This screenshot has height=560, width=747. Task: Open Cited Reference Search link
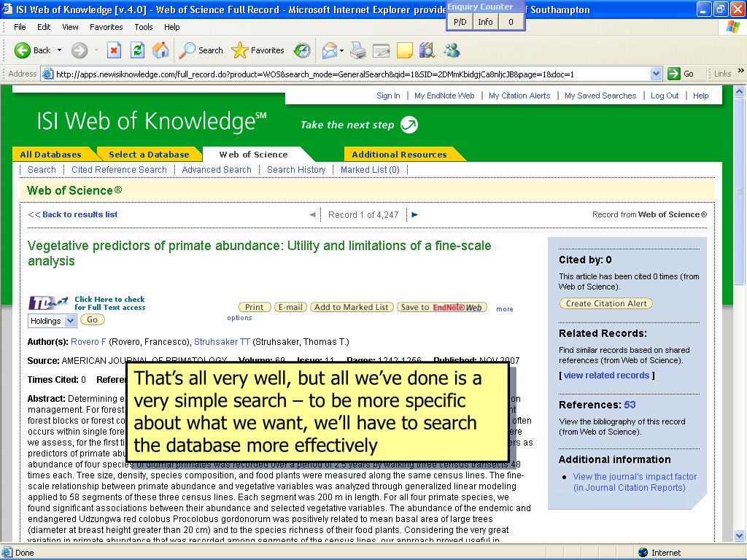119,169
